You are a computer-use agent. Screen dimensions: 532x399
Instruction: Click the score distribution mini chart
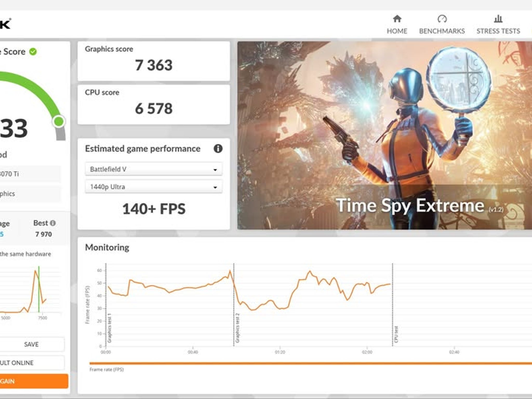tap(30, 292)
